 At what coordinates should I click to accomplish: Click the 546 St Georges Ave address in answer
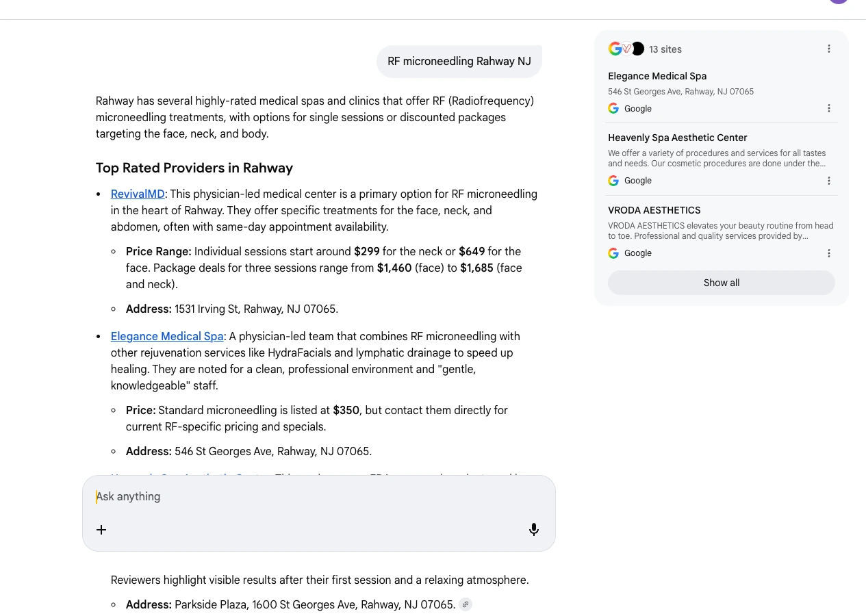272,451
